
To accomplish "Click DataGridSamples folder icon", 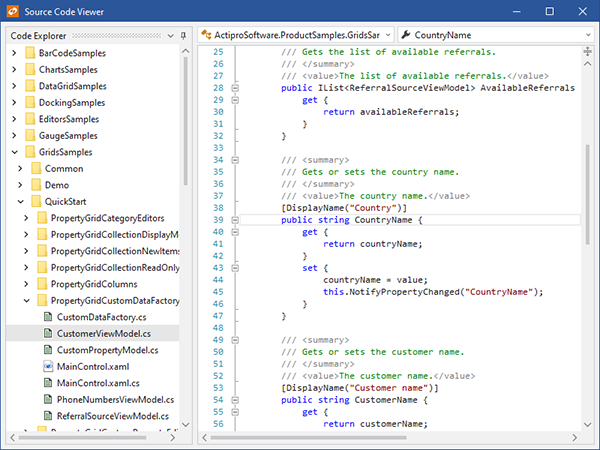I will pos(30,86).
